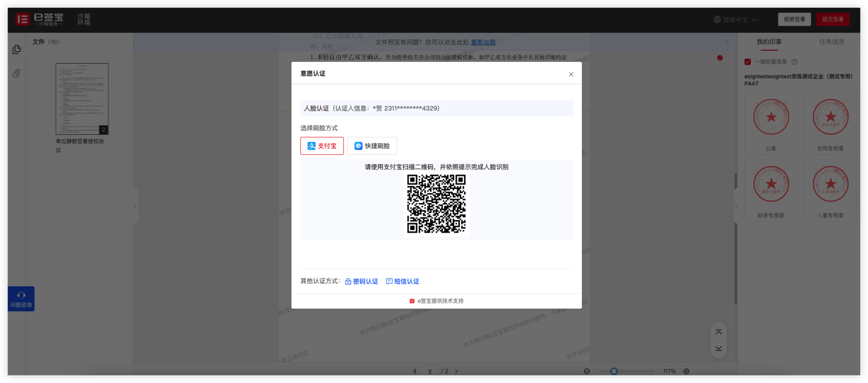Open 单位静默签署授权协议 page thumbnail
868x383 pixels.
(82, 99)
